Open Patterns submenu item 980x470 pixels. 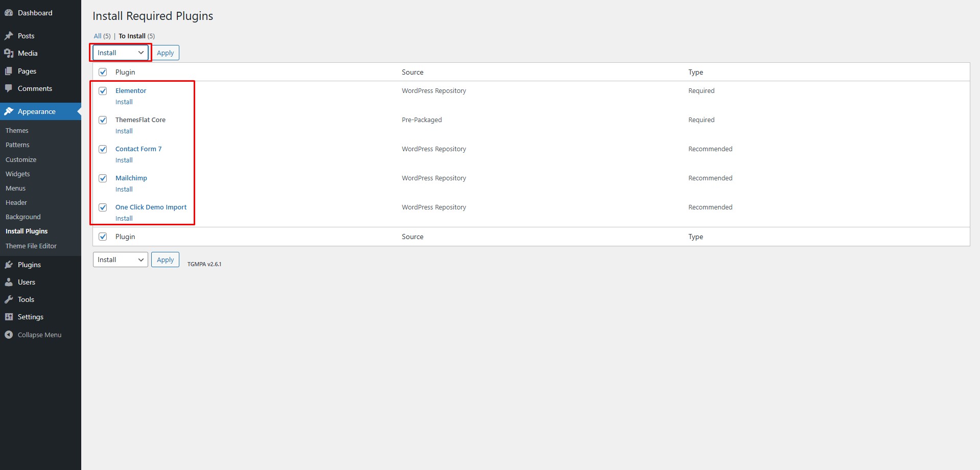click(x=17, y=145)
